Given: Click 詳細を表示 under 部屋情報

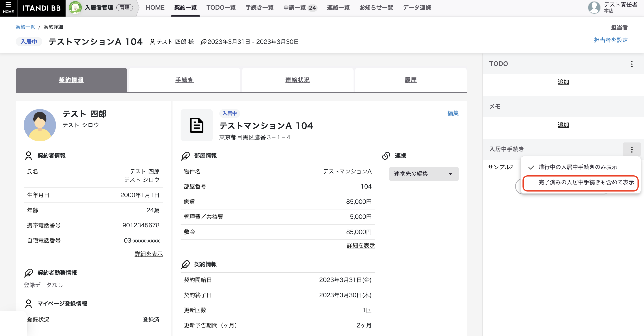Looking at the screenshot, I should tap(360, 246).
